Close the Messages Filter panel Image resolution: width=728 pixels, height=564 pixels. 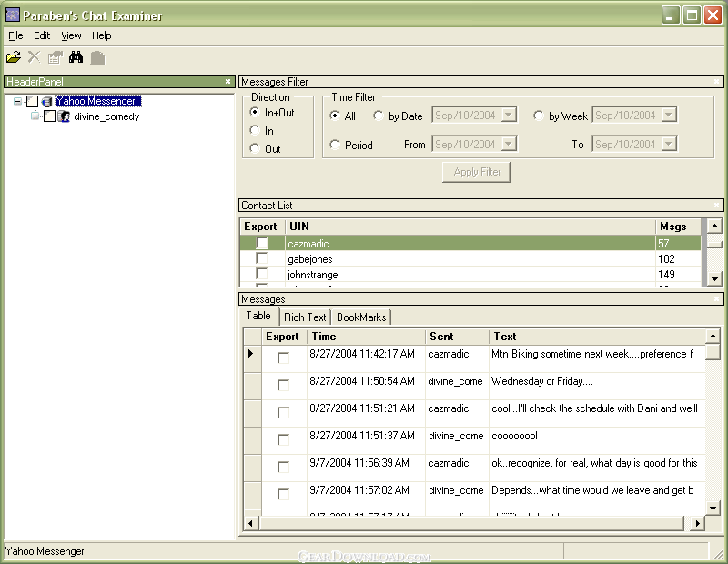tap(716, 82)
